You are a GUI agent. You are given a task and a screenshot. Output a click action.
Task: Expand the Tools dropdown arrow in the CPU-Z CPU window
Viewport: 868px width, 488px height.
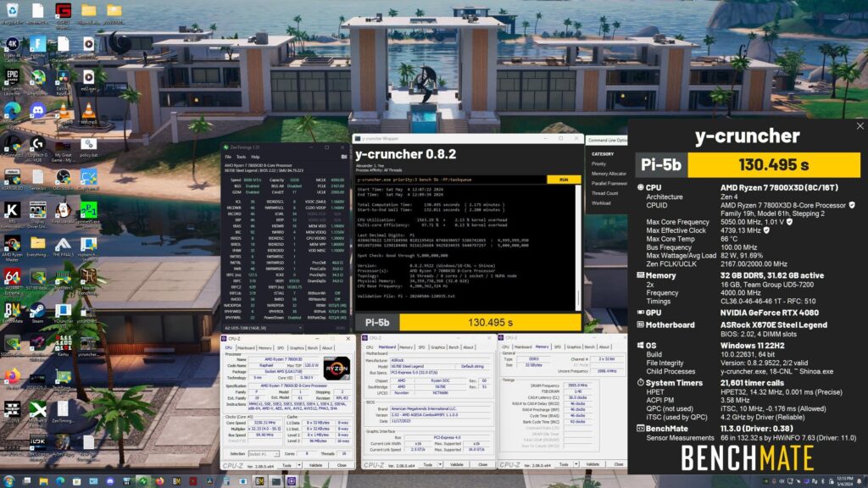tap(299, 465)
